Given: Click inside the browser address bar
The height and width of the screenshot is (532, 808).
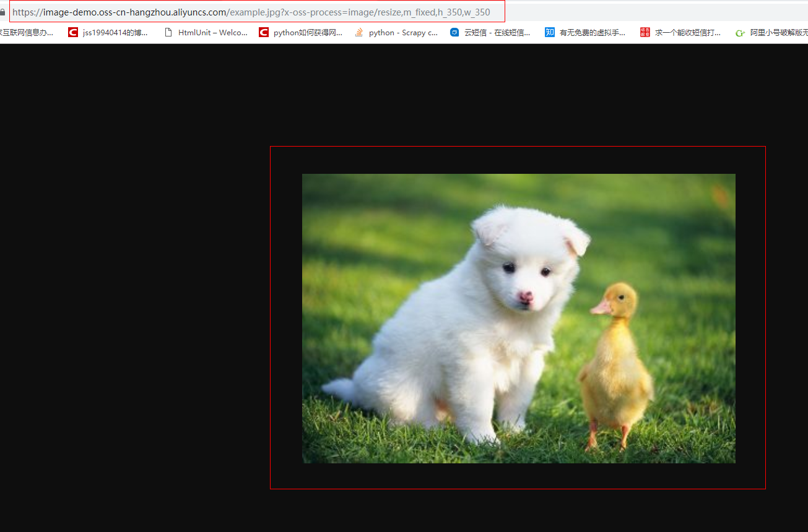Looking at the screenshot, I should point(248,11).
